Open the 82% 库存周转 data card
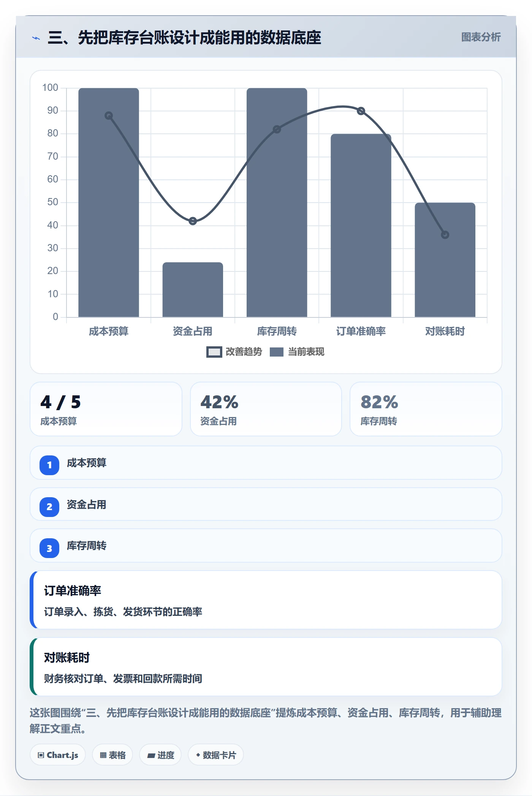The width and height of the screenshot is (532, 796). click(x=426, y=409)
